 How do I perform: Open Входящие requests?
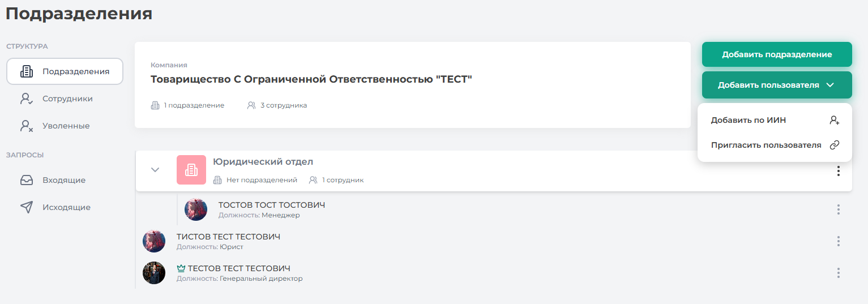63,180
